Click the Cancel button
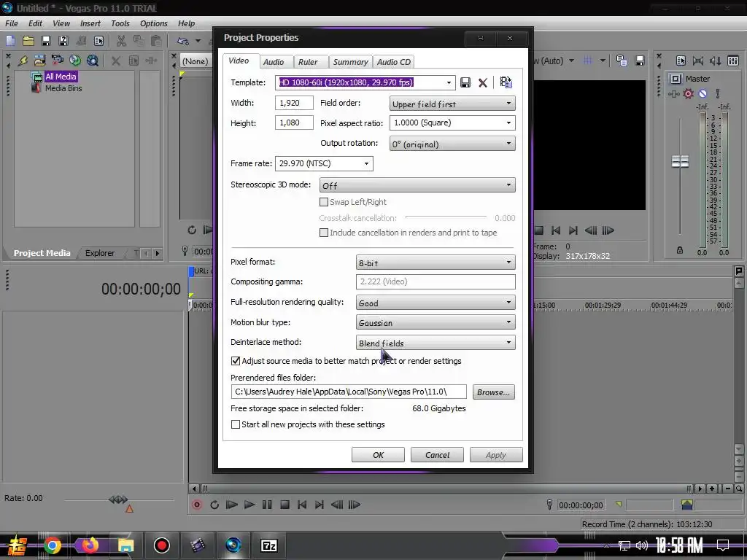 (437, 455)
